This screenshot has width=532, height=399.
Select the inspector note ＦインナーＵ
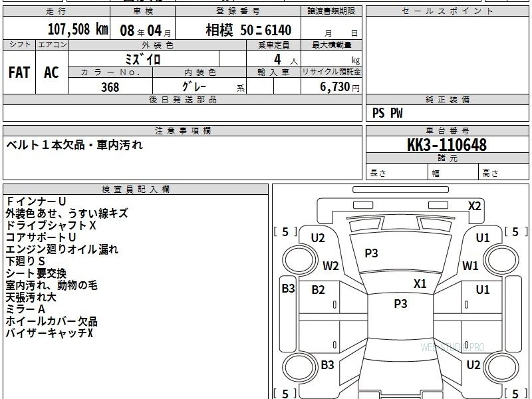click(36, 201)
